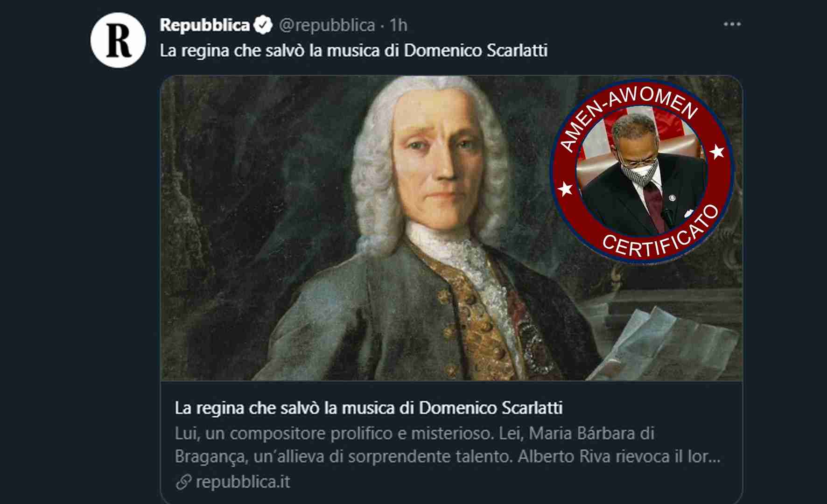Open the three-dot more options menu
Image resolution: width=827 pixels, height=504 pixels.
pos(732,24)
